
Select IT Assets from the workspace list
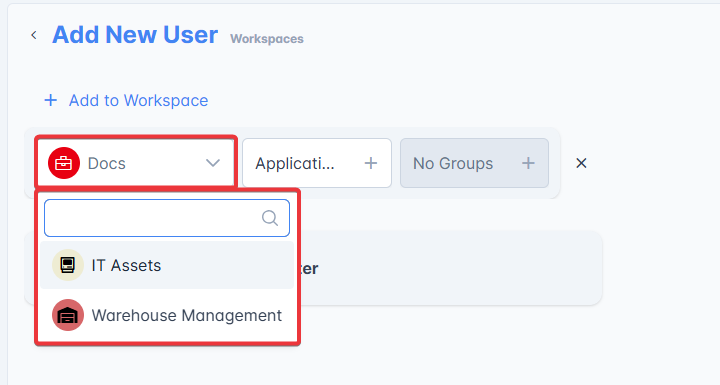(x=167, y=265)
